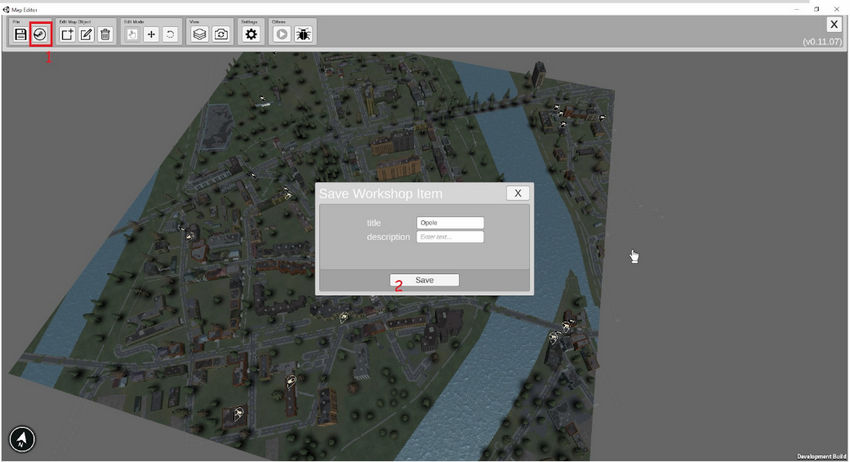Click the Steam Workshop upload icon

pos(40,34)
